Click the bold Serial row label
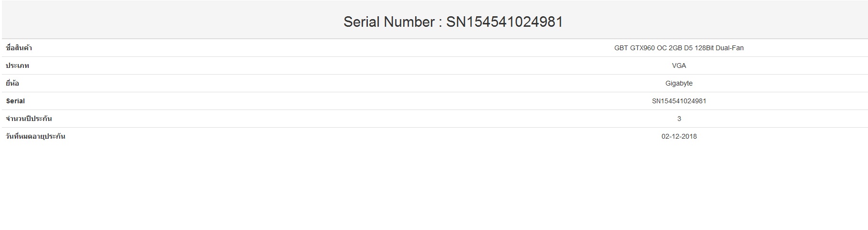868x230 pixels. click(15, 101)
